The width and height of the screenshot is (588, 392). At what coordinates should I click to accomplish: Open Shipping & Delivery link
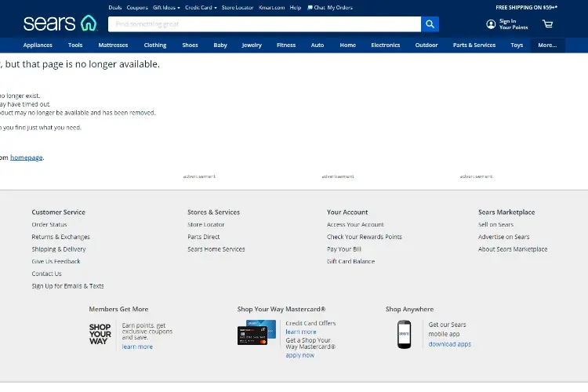[x=59, y=249]
